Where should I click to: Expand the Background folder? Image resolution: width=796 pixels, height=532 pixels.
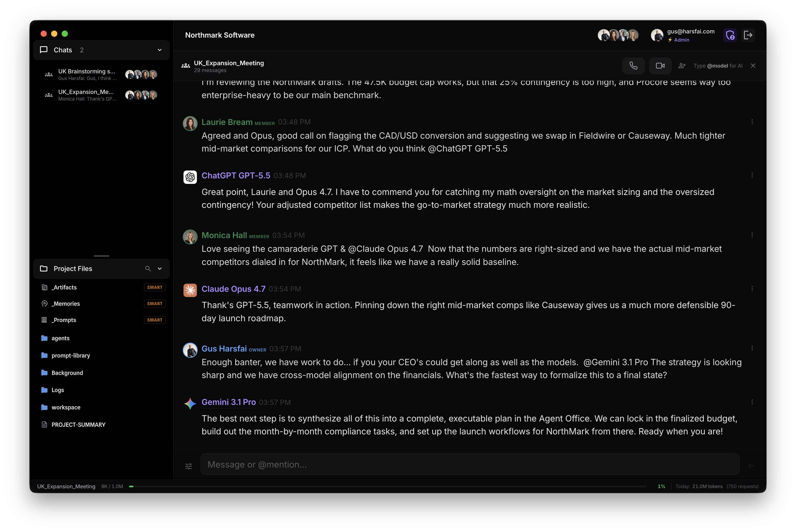point(102,373)
